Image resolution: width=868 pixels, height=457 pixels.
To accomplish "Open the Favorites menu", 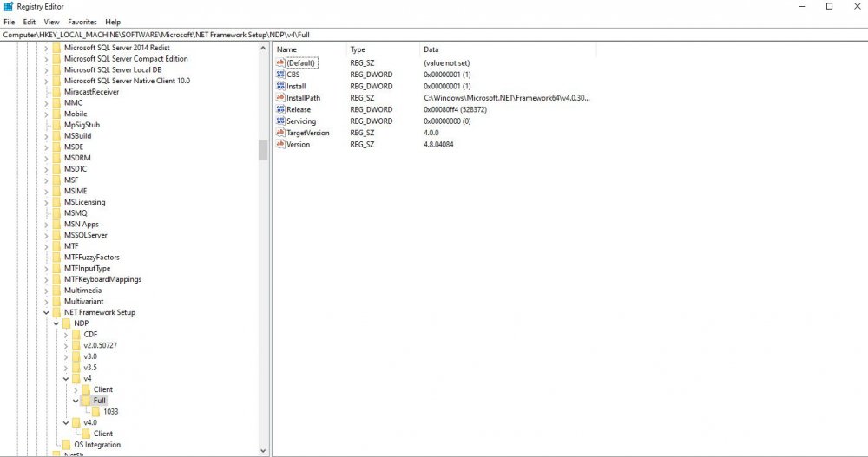I will click(x=82, y=23).
